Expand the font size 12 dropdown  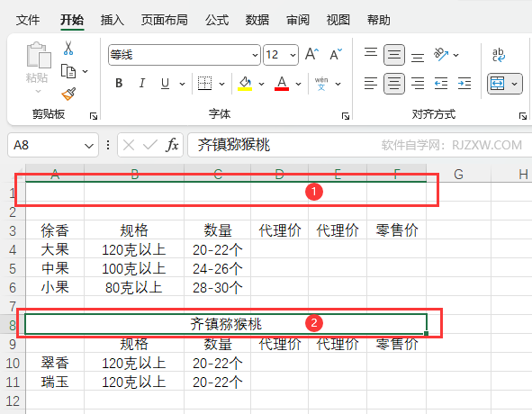(x=293, y=55)
